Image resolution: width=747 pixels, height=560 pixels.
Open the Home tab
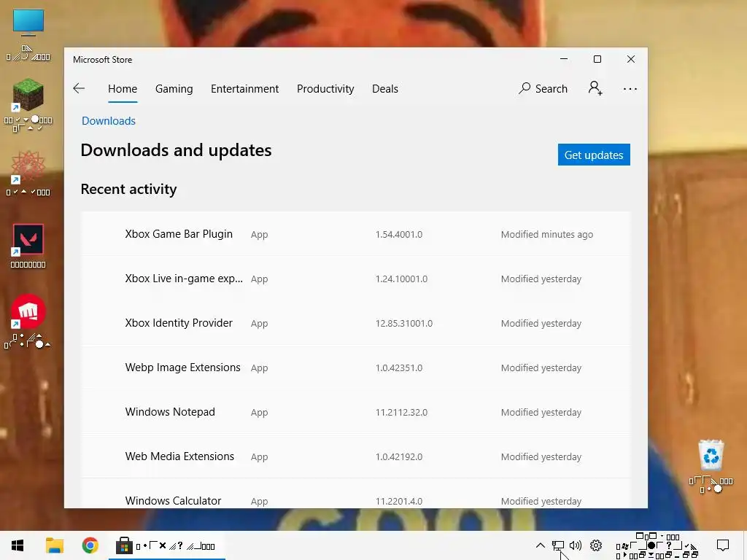click(x=123, y=89)
